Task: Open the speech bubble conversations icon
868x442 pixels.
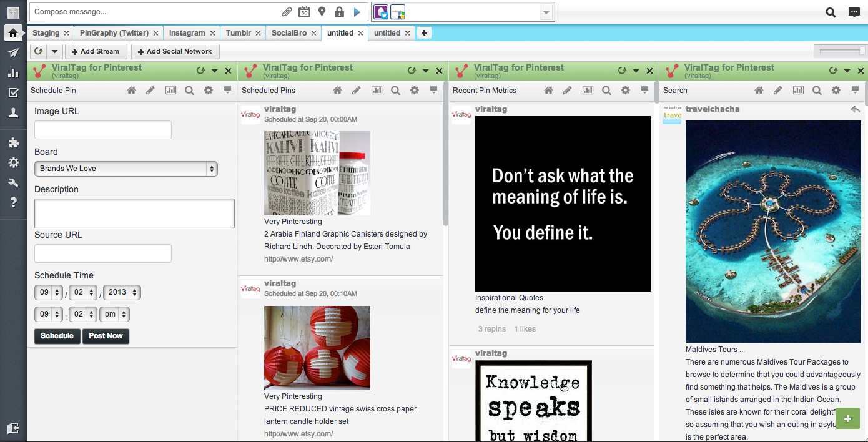Action: 854,12
